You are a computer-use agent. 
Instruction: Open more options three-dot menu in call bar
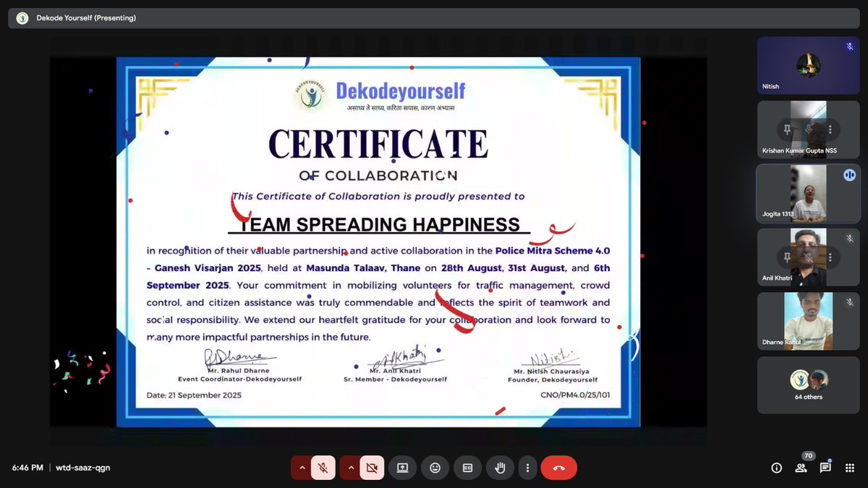coord(528,468)
